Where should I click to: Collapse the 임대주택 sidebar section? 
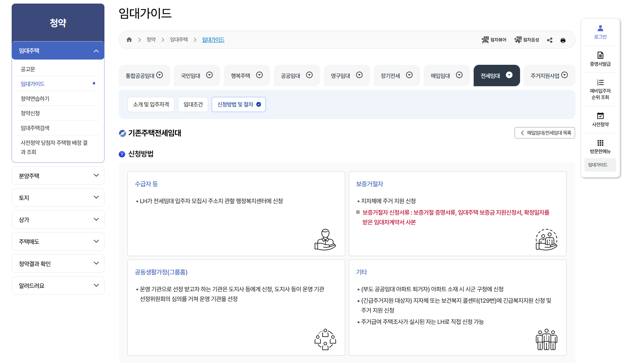(x=58, y=50)
